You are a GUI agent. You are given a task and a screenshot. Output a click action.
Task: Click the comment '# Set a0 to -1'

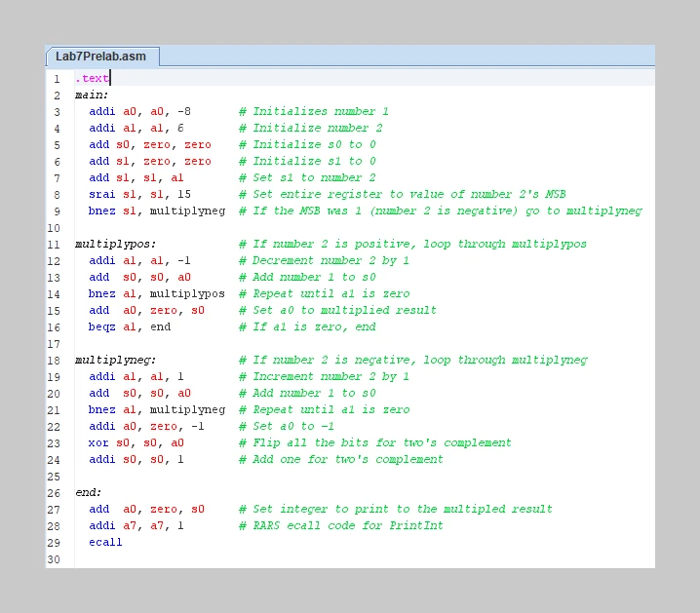coord(287,426)
